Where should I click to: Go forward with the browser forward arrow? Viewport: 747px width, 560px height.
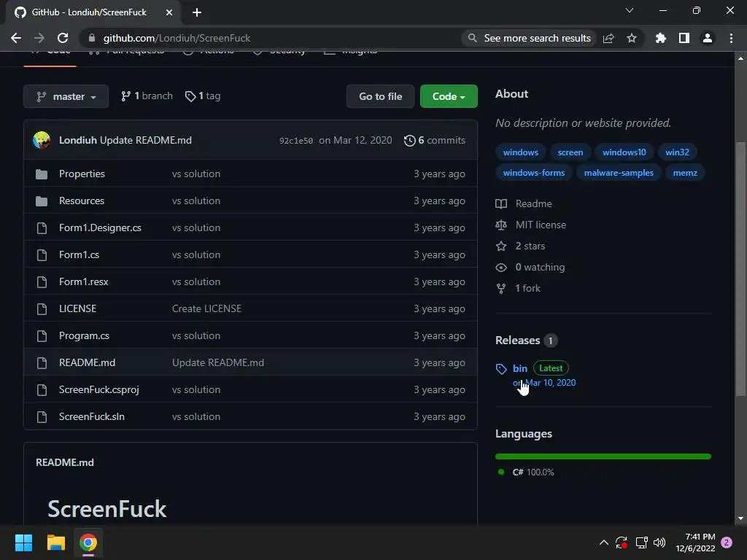pyautogui.click(x=39, y=38)
